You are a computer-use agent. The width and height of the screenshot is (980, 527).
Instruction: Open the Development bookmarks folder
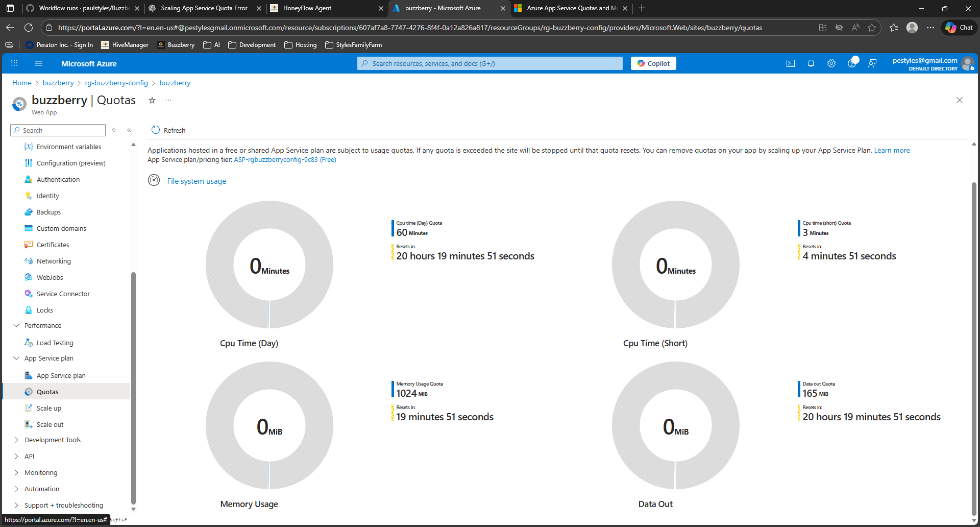[x=252, y=45]
